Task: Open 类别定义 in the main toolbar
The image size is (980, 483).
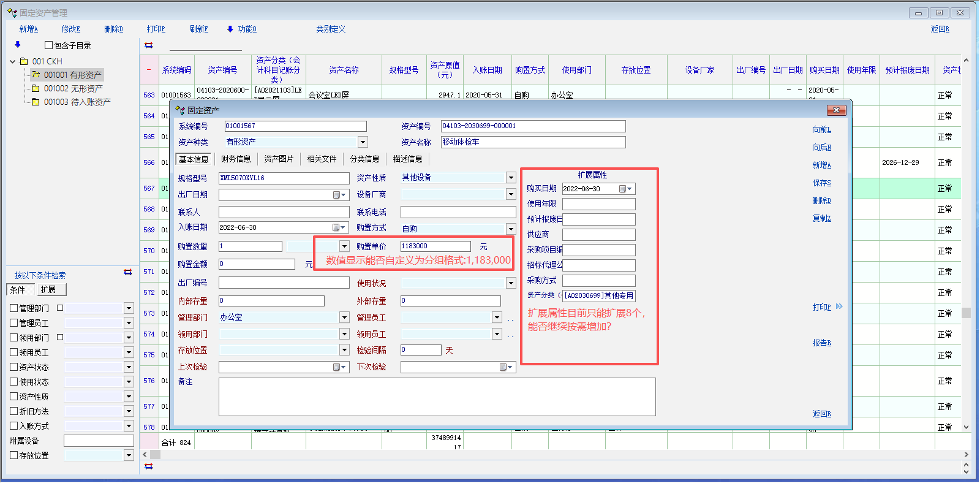Action: [x=331, y=29]
